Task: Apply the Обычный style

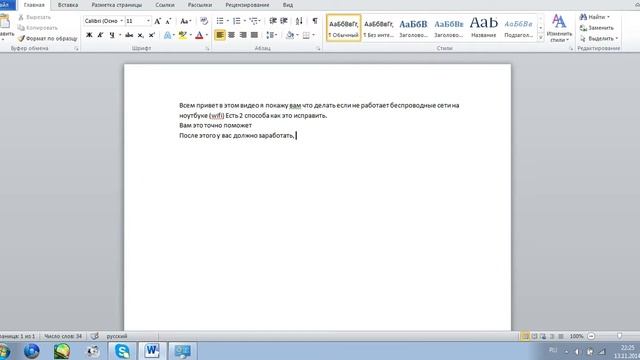Action: (x=343, y=28)
